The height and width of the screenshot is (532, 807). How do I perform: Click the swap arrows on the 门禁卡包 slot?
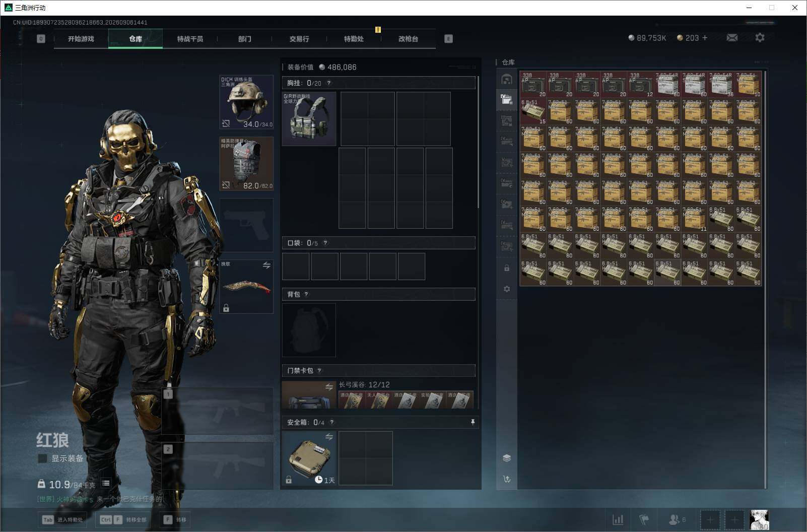coord(329,387)
